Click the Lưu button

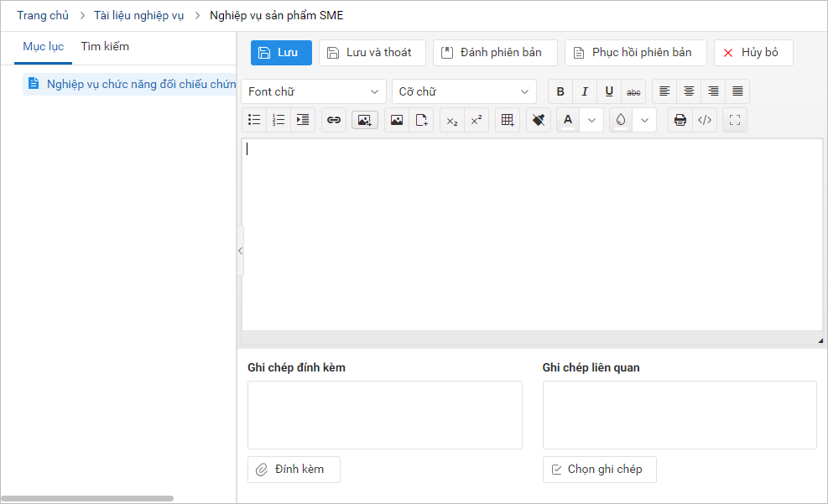pos(282,53)
